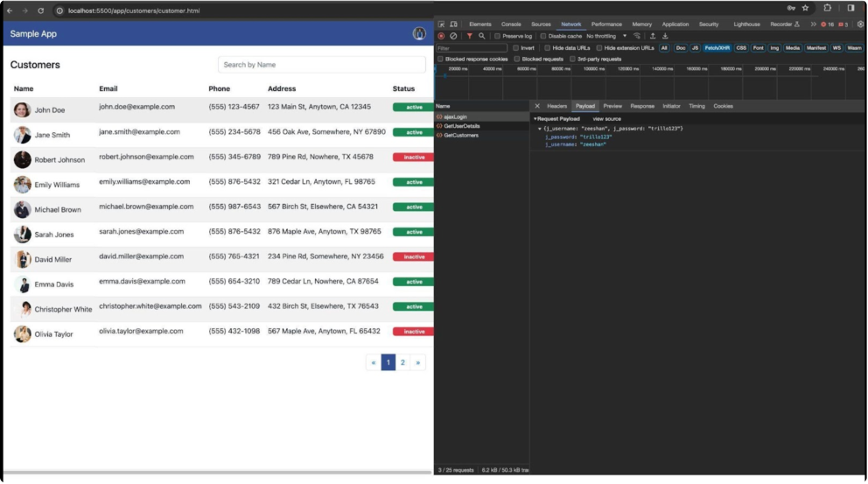Bookmark this page with the star icon
Image resolution: width=868 pixels, height=484 pixels.
click(806, 8)
